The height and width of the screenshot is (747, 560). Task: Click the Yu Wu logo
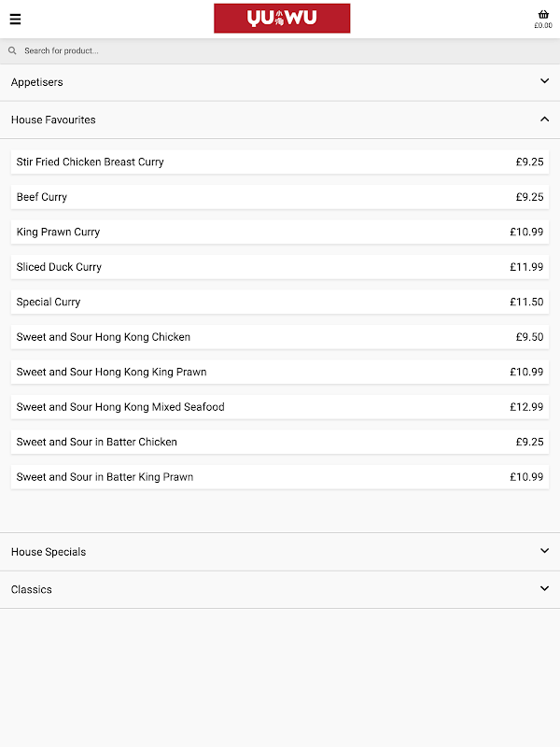[x=282, y=19]
